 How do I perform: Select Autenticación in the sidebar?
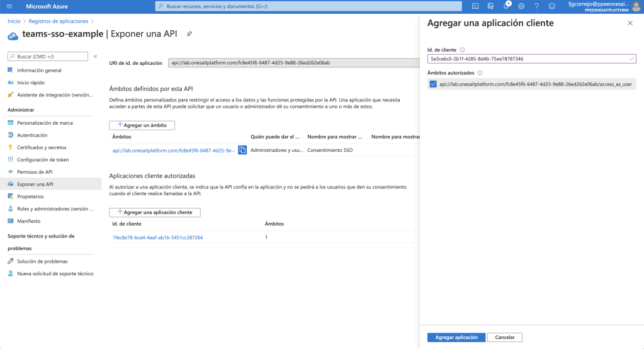[32, 135]
